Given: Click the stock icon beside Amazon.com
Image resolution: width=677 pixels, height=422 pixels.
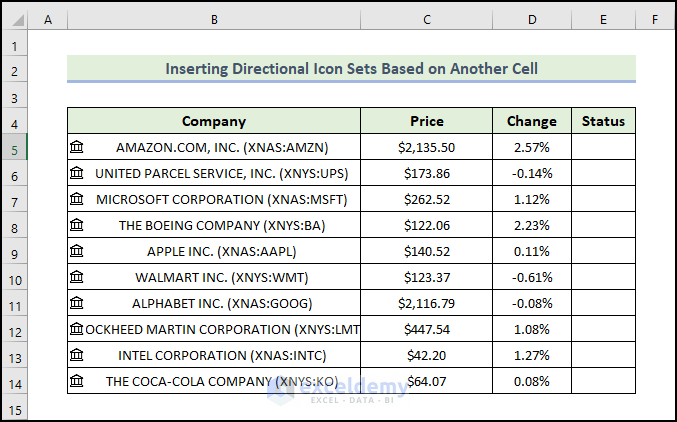Looking at the screenshot, I should pyautogui.click(x=77, y=147).
